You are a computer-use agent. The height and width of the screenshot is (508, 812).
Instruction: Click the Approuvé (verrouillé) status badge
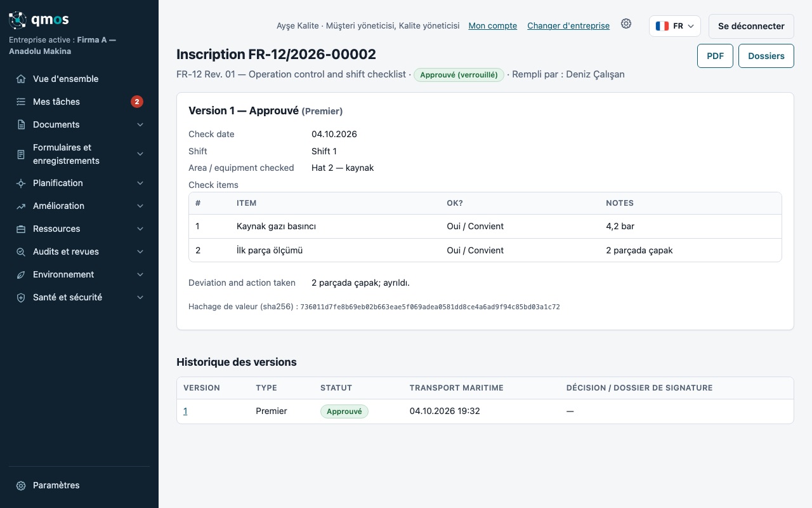pyautogui.click(x=459, y=75)
